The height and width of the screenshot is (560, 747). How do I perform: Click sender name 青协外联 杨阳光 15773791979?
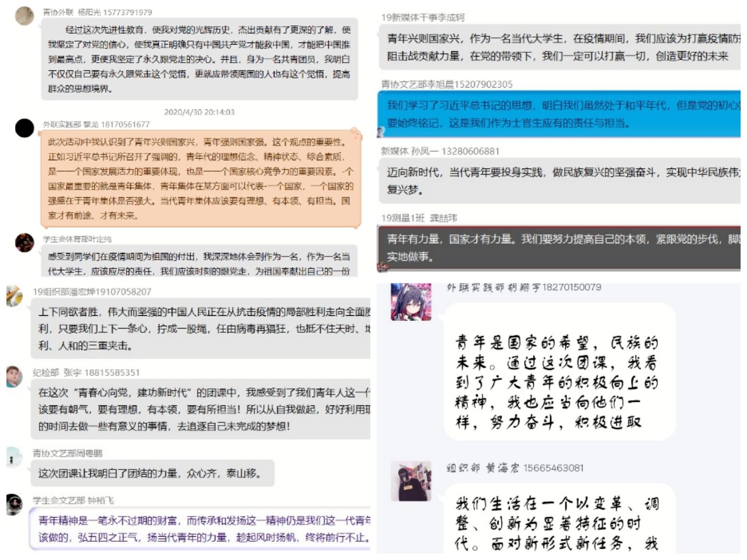click(x=98, y=12)
